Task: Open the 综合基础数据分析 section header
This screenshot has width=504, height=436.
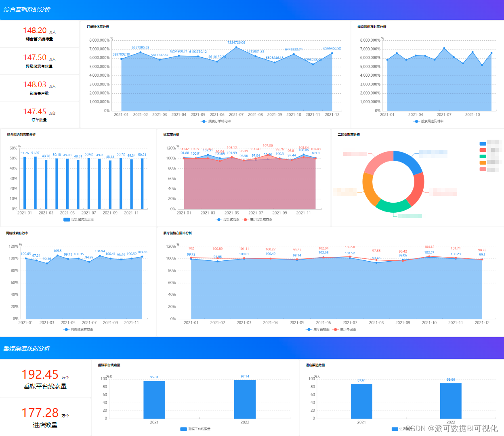Action: (27, 9)
